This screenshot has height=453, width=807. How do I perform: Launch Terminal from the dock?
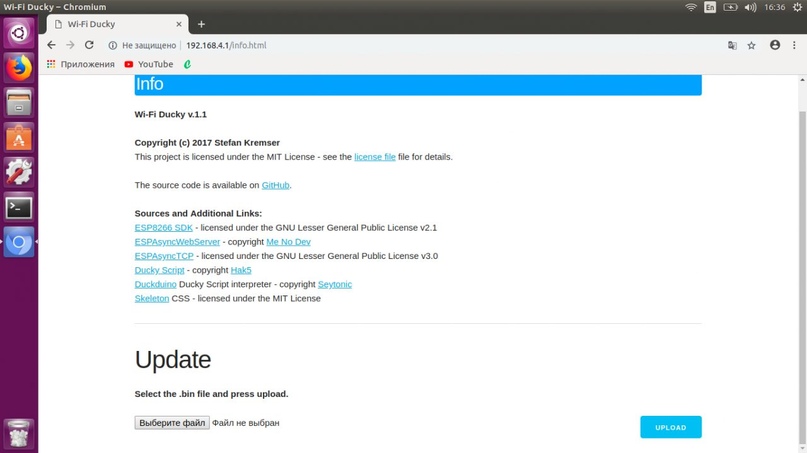coord(18,207)
